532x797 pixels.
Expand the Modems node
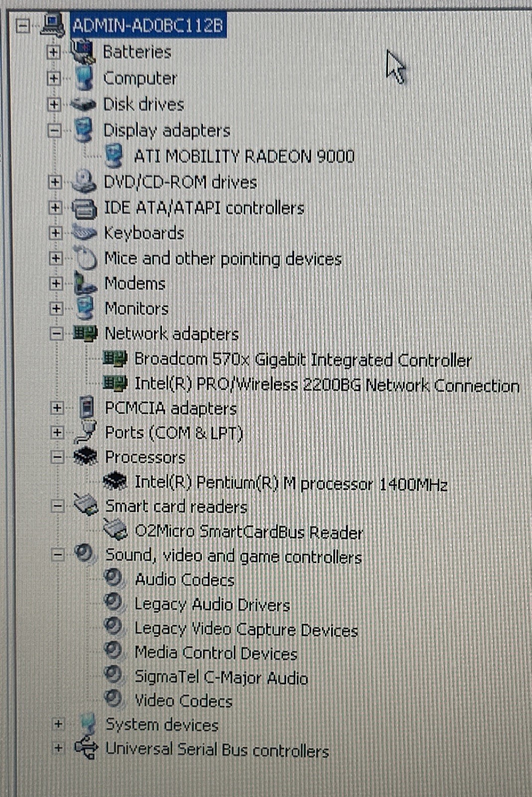point(56,283)
